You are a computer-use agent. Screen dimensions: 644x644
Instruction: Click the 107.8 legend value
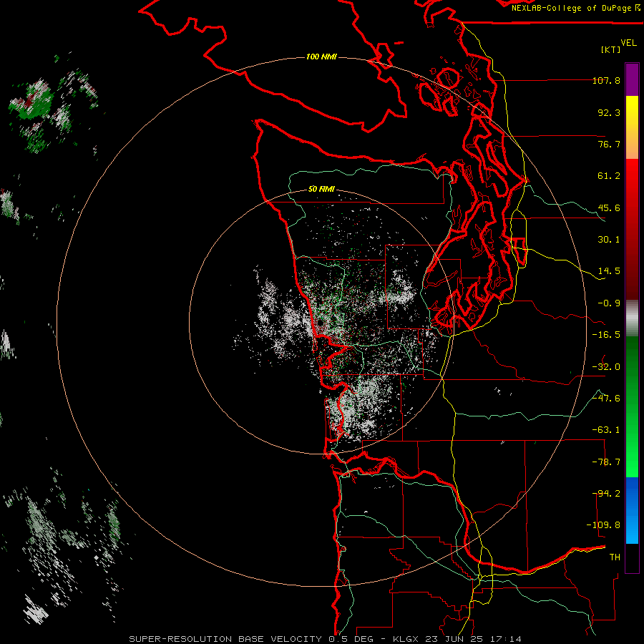click(x=606, y=80)
